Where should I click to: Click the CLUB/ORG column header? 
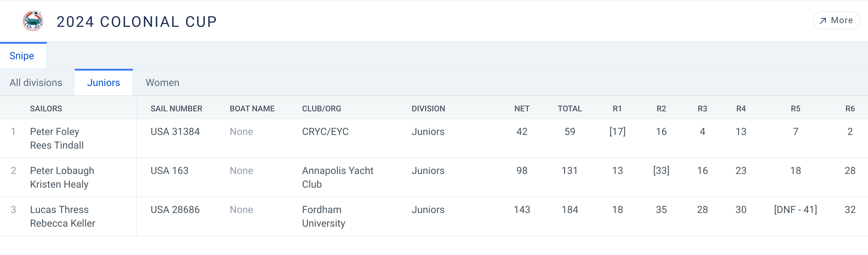(321, 109)
